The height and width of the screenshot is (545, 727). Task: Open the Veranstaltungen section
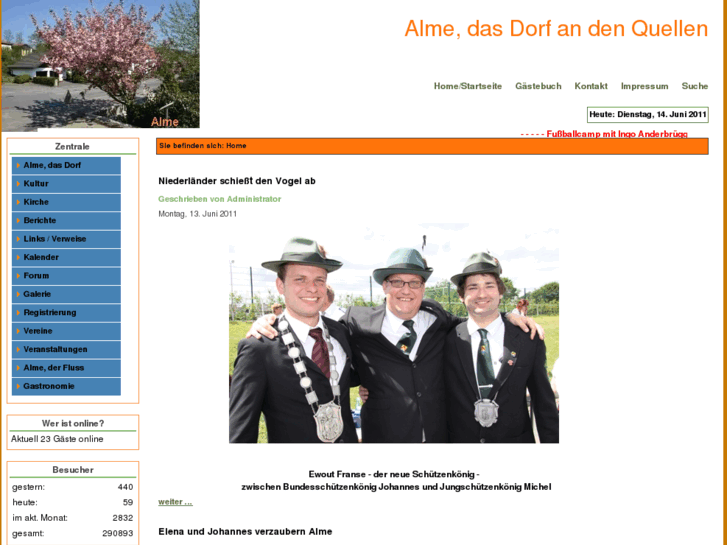pos(66,349)
